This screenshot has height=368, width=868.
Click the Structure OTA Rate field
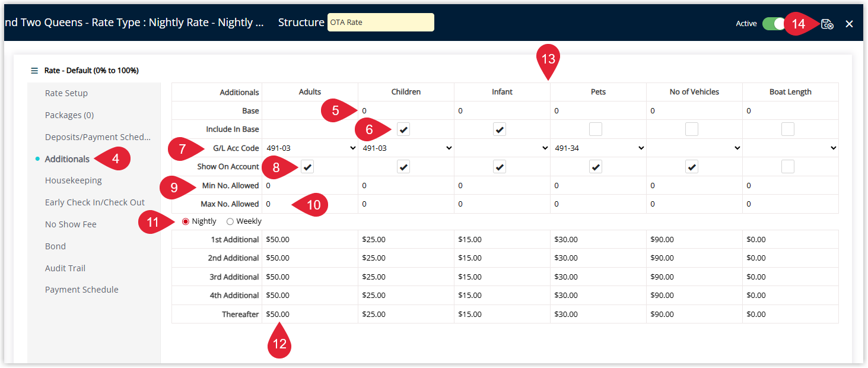[x=381, y=23]
